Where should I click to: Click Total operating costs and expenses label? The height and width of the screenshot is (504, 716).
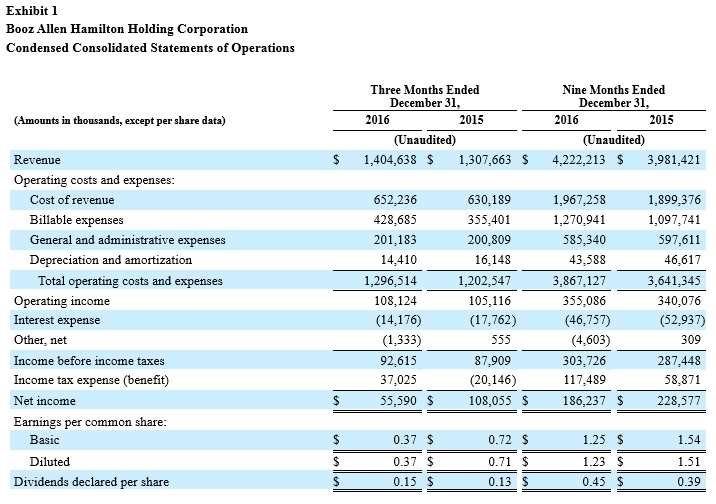(130, 281)
